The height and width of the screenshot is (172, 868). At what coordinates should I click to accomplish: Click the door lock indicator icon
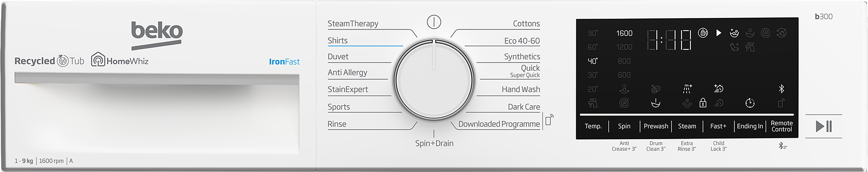coord(703,33)
